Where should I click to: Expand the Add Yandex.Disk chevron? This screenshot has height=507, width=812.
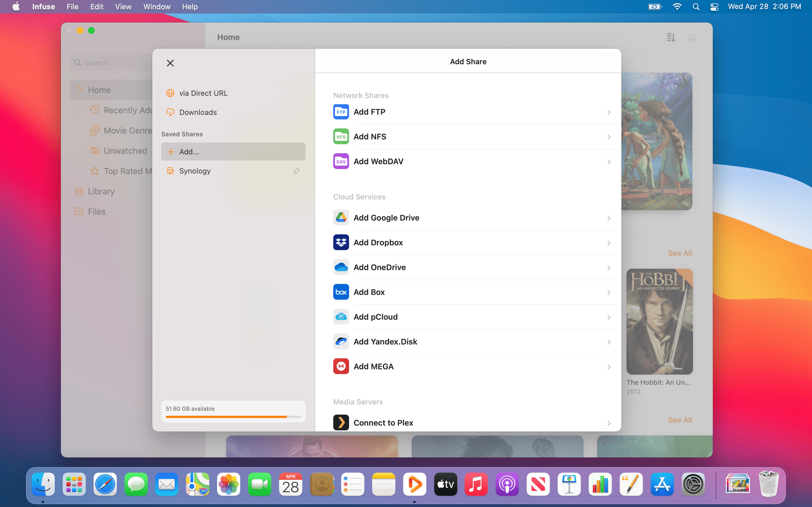click(x=609, y=342)
